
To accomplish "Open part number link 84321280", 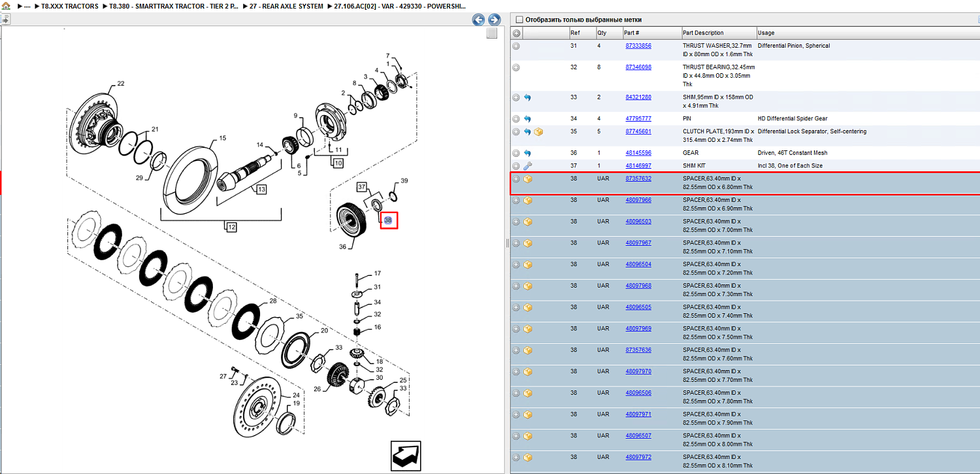I will click(x=638, y=97).
